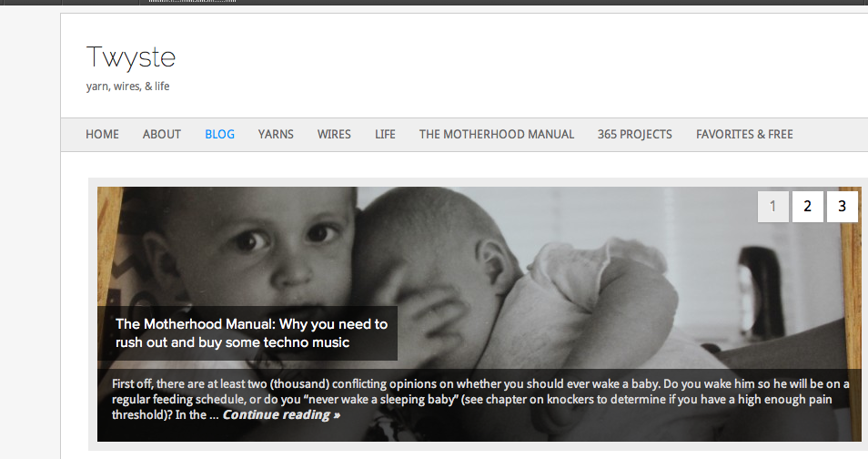Select the BLOG navigation item
This screenshot has width=868, height=459.
tap(219, 134)
